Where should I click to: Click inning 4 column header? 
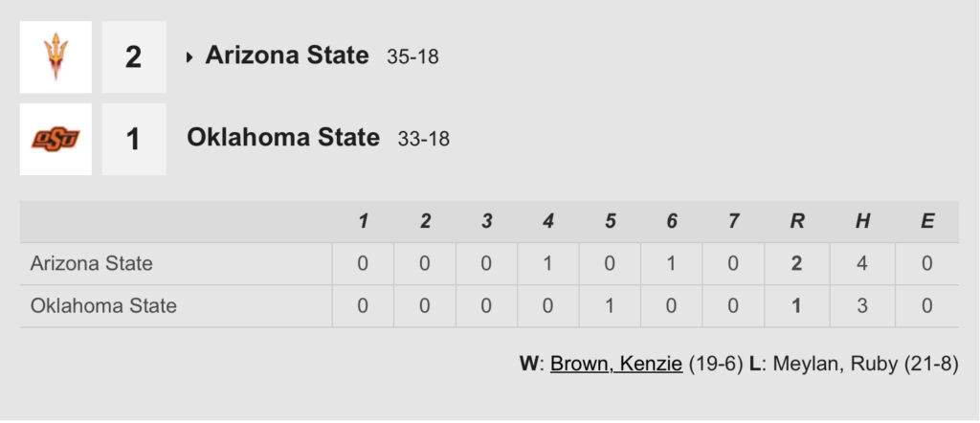548,221
